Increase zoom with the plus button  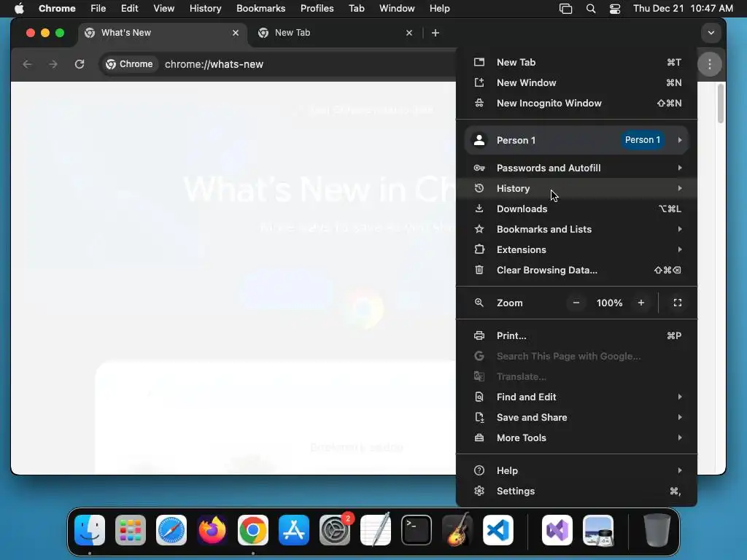point(640,303)
